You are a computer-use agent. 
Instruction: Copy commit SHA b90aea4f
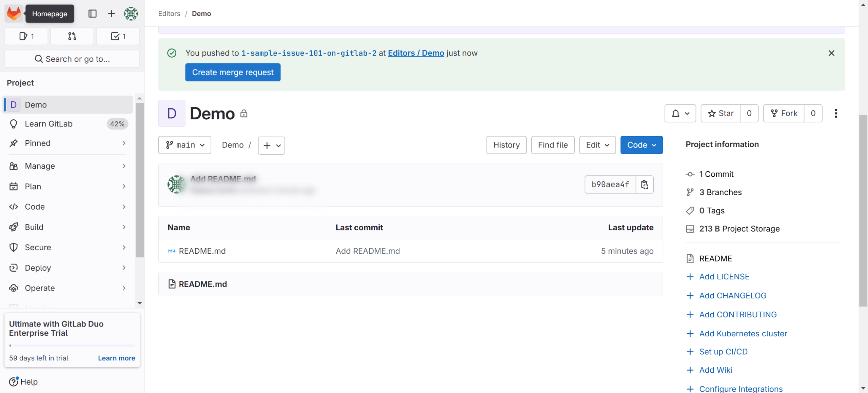tap(644, 184)
